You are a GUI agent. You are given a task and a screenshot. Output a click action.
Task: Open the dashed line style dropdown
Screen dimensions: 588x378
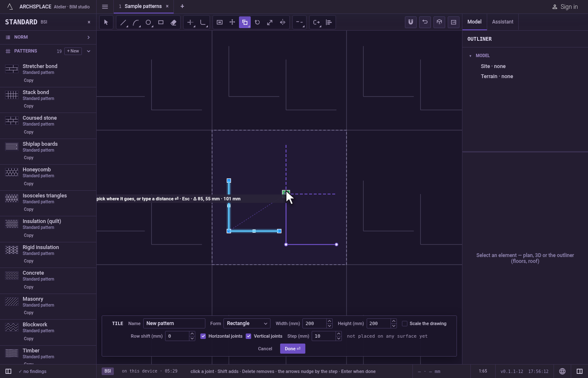pyautogui.click(x=299, y=22)
